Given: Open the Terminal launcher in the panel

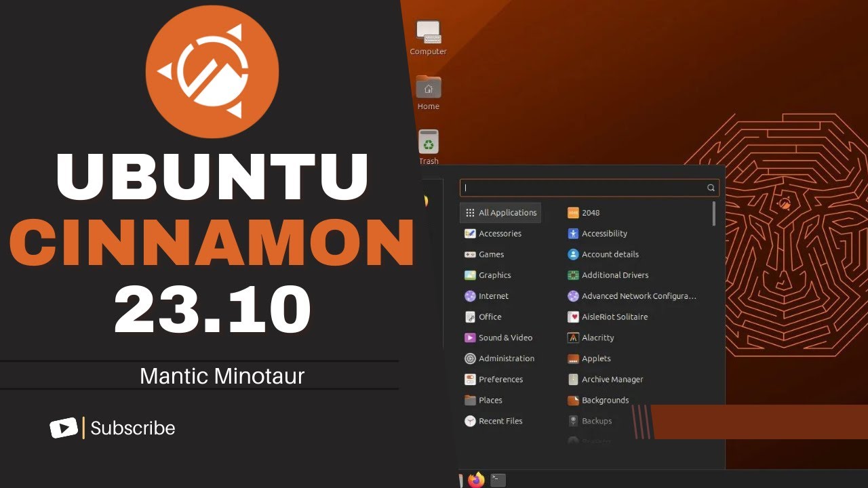Looking at the screenshot, I should click(498, 479).
